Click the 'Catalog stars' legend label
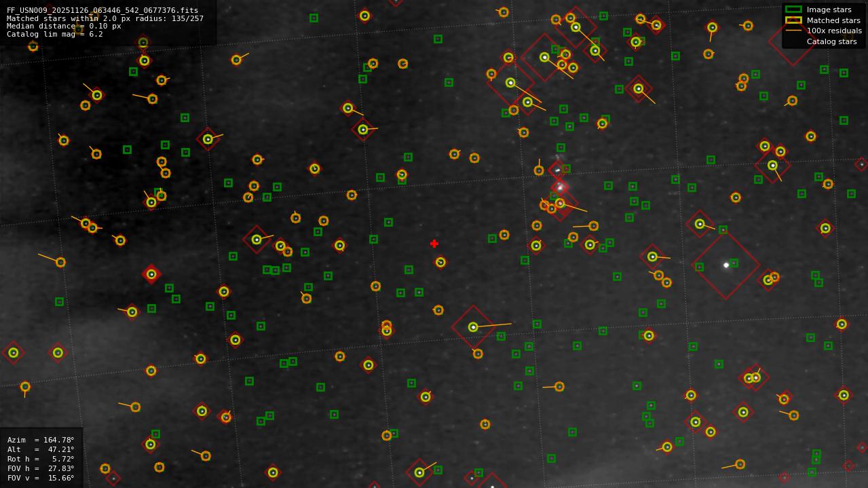868x488 pixels. [831, 41]
